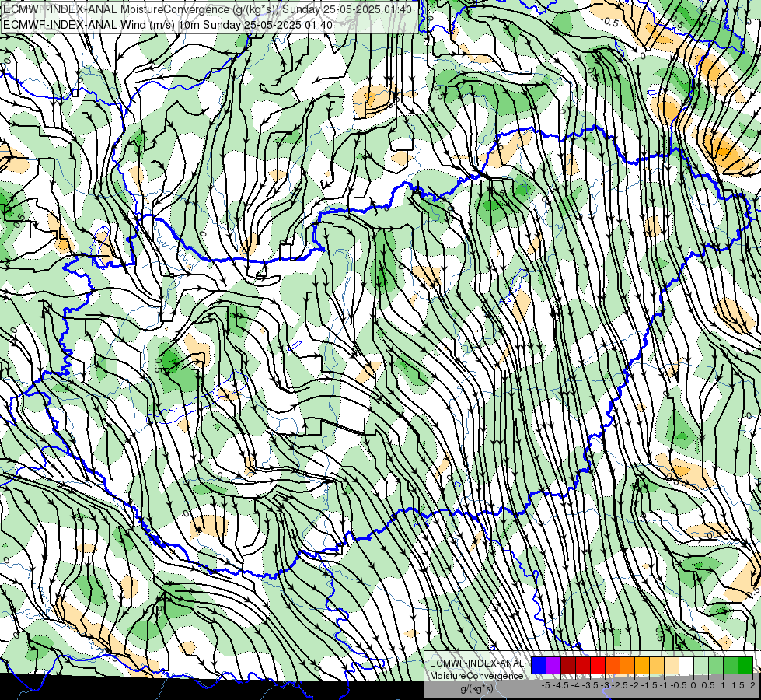Viewport: 761px width, 700px height.
Task: Choose legend swatch between -3.5 and -3
Action: point(598,665)
